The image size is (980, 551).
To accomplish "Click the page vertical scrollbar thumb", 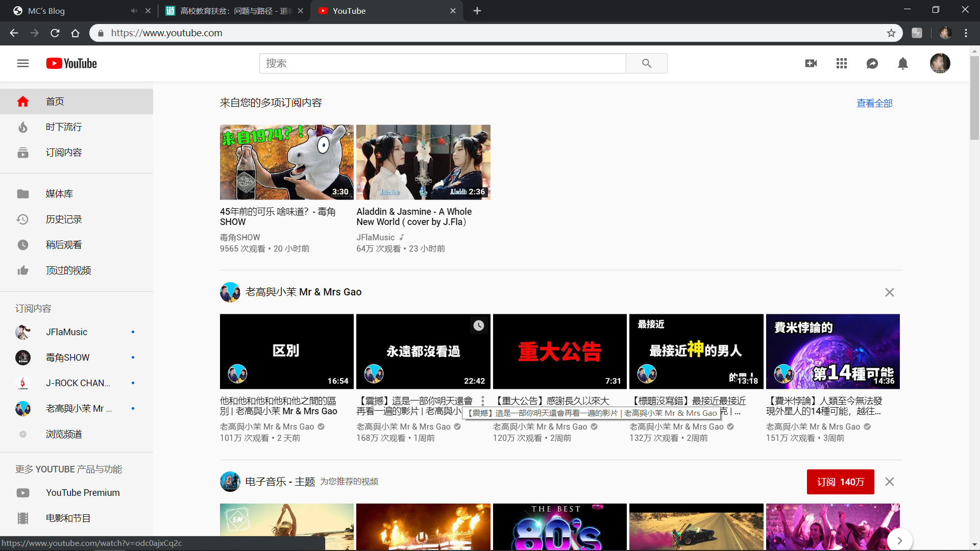I will coord(974,97).
